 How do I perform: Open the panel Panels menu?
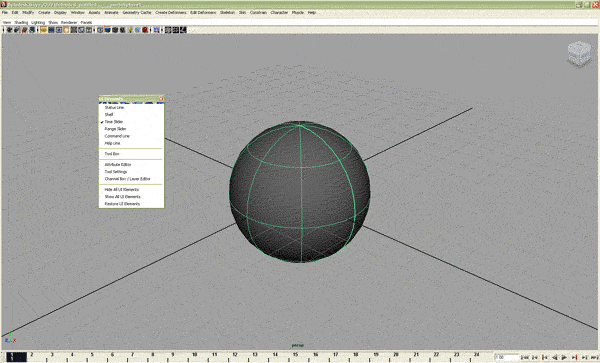(x=86, y=23)
